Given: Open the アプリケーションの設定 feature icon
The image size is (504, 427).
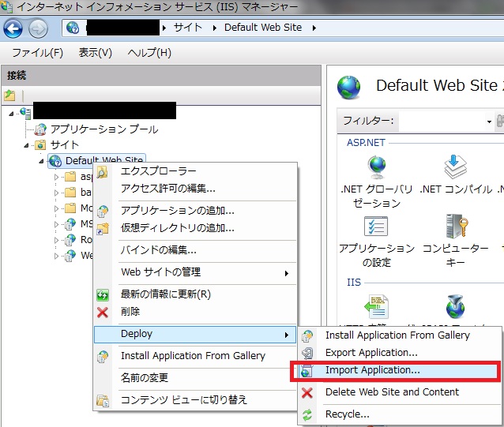Looking at the screenshot, I should (x=376, y=227).
